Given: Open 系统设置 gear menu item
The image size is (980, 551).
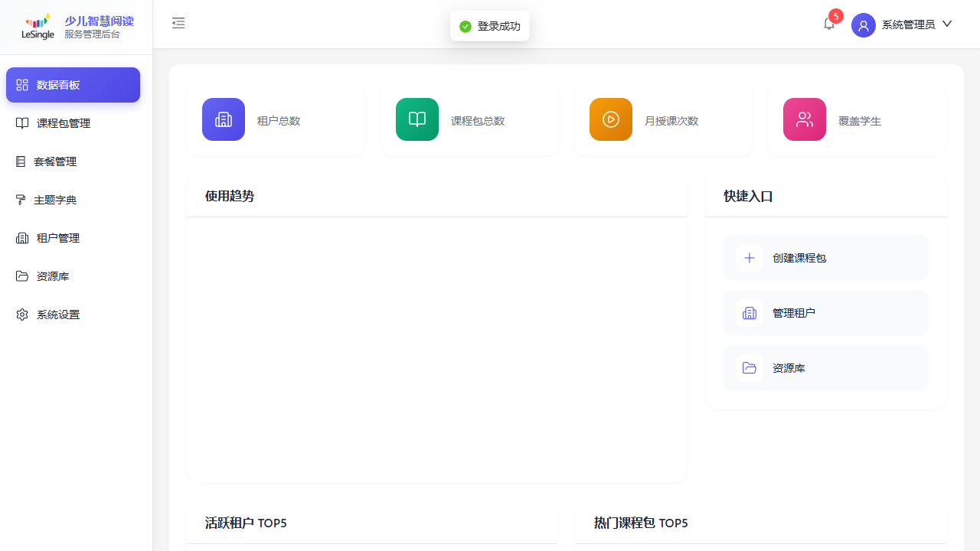Looking at the screenshot, I should (58, 315).
